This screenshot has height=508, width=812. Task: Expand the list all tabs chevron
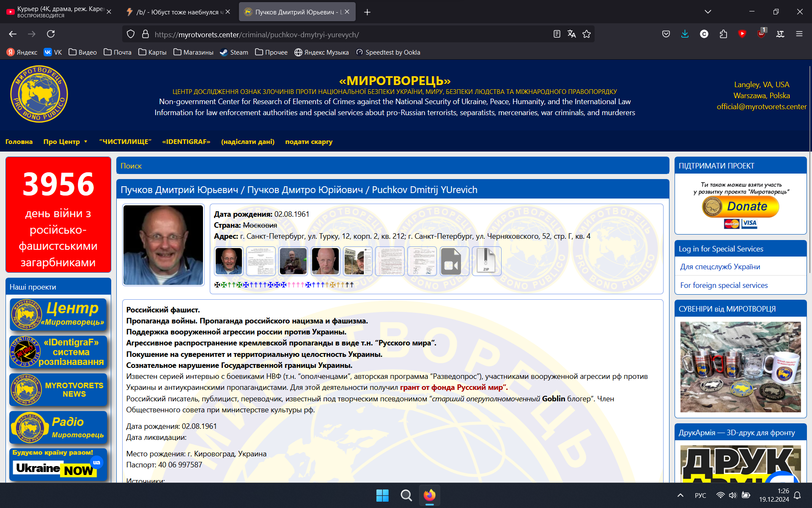(708, 12)
